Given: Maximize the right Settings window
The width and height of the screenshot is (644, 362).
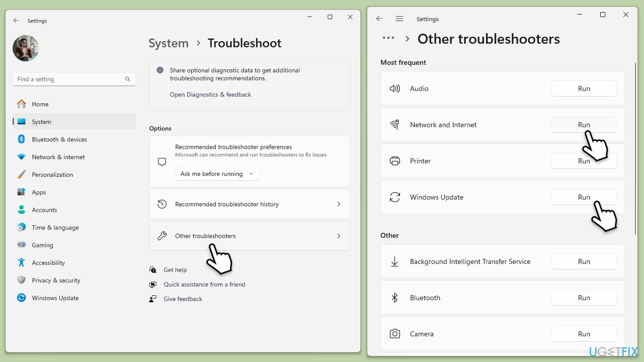Looking at the screenshot, I should 603,15.
